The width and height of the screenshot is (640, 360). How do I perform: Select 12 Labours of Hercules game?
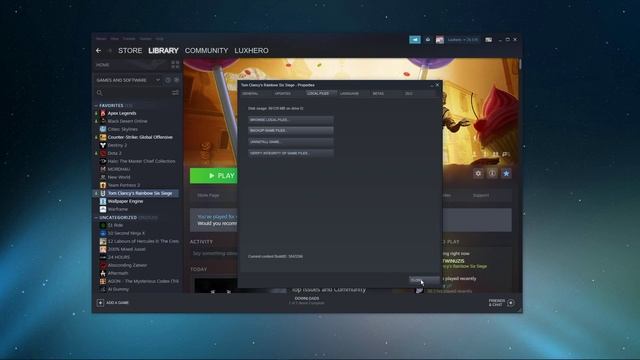[x=139, y=241]
